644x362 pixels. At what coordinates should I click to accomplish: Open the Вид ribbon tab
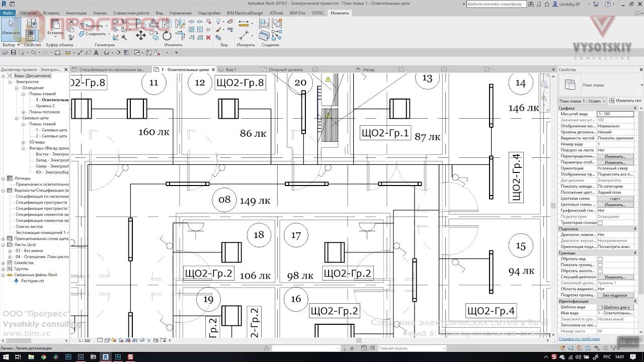pyautogui.click(x=159, y=13)
